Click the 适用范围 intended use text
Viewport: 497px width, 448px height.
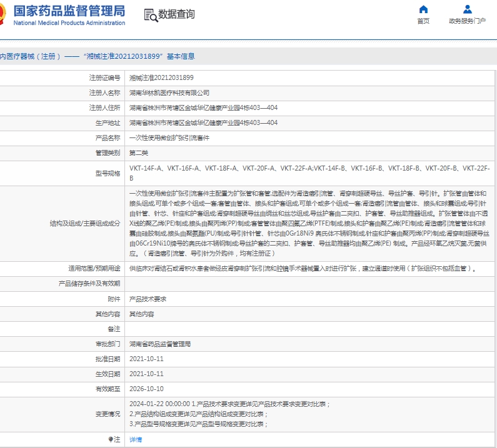pos(303,269)
